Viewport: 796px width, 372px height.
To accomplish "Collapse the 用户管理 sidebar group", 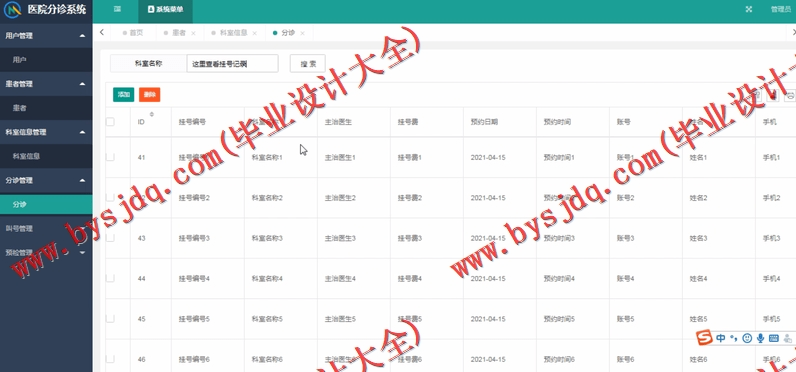I will (82, 36).
